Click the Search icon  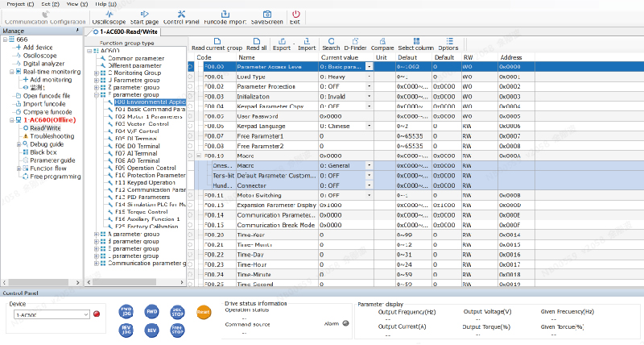331,41
